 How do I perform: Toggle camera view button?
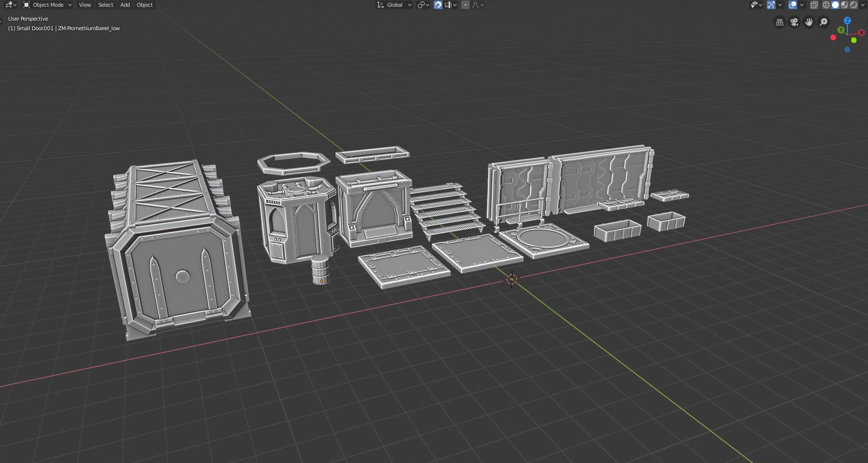[794, 22]
